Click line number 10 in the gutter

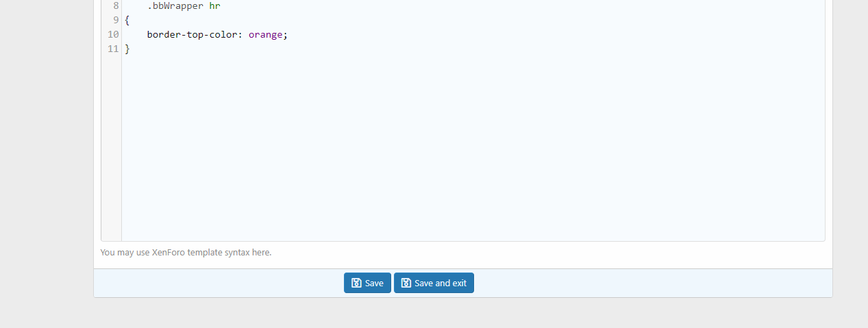(113, 34)
